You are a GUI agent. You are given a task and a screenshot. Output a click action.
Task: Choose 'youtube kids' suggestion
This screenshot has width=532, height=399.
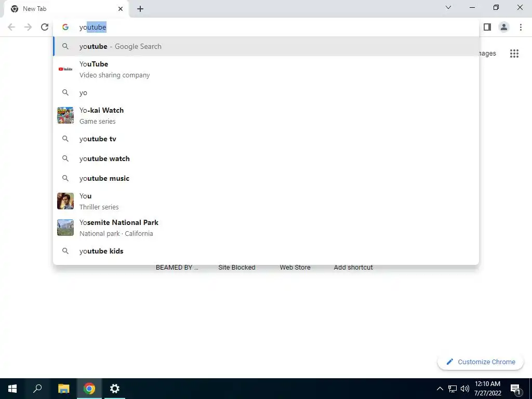pyautogui.click(x=266, y=251)
